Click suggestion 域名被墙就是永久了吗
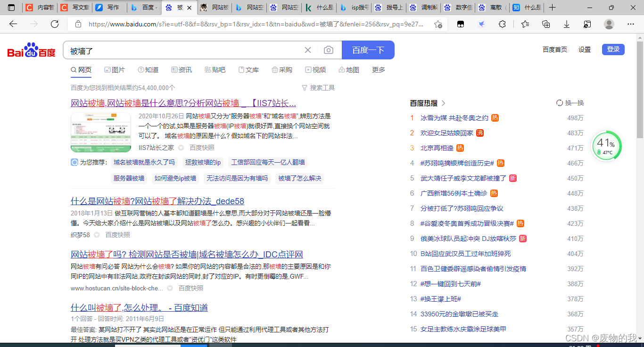Screen dimensions: 644x347 coord(144,163)
